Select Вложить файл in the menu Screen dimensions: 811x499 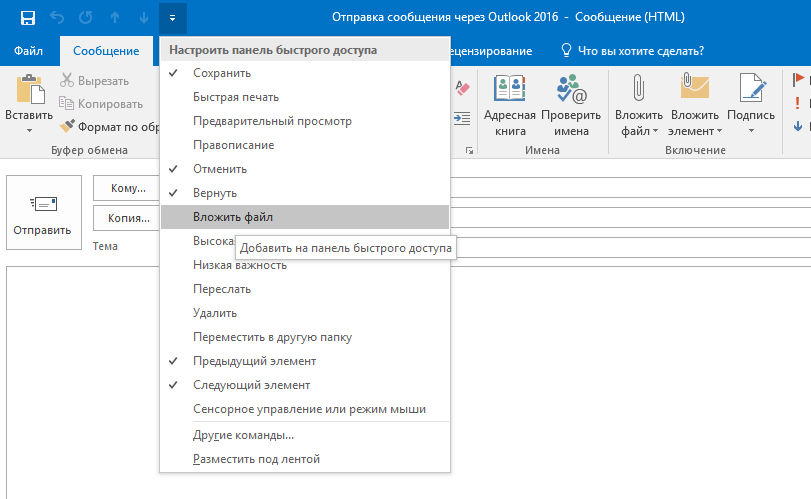[x=233, y=217]
